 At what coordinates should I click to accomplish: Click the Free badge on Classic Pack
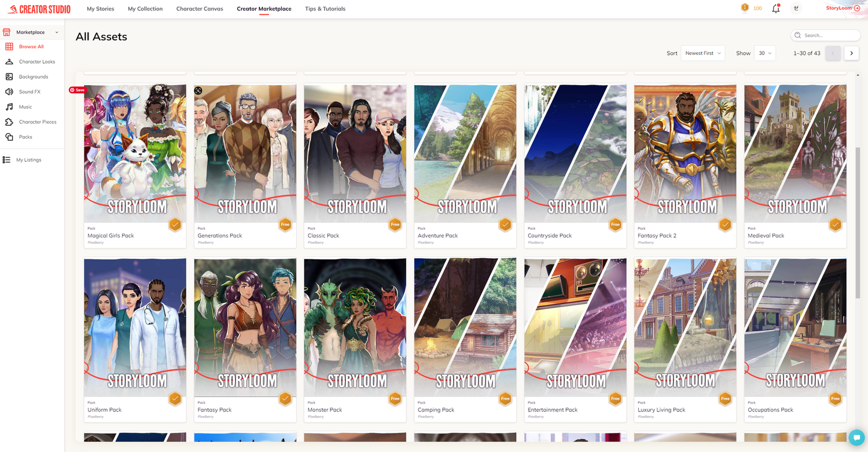[395, 225]
